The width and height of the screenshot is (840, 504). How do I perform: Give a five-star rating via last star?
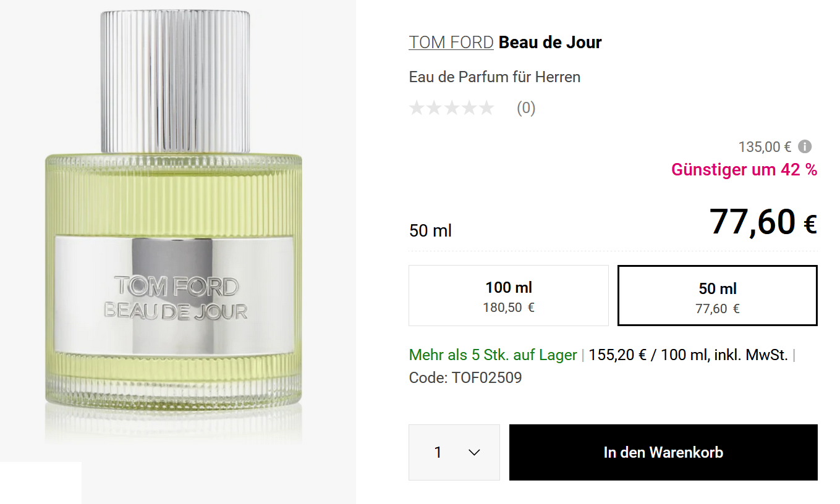coord(487,108)
